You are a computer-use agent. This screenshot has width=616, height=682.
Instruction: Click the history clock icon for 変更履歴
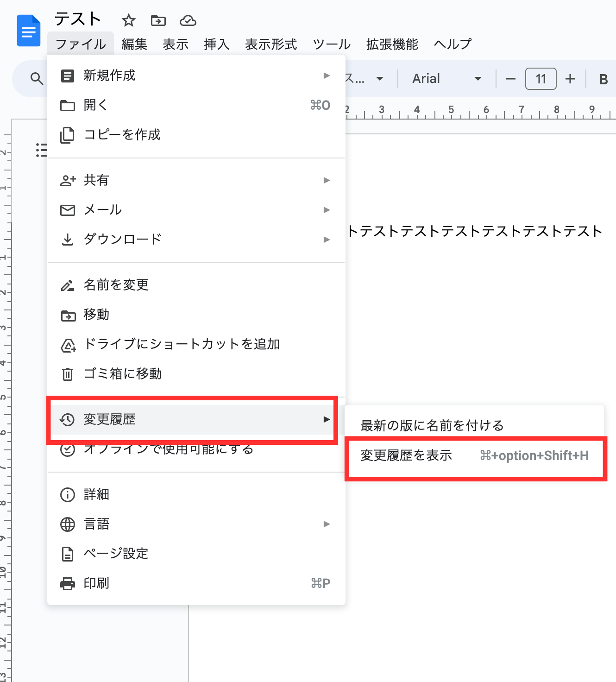pos(67,420)
